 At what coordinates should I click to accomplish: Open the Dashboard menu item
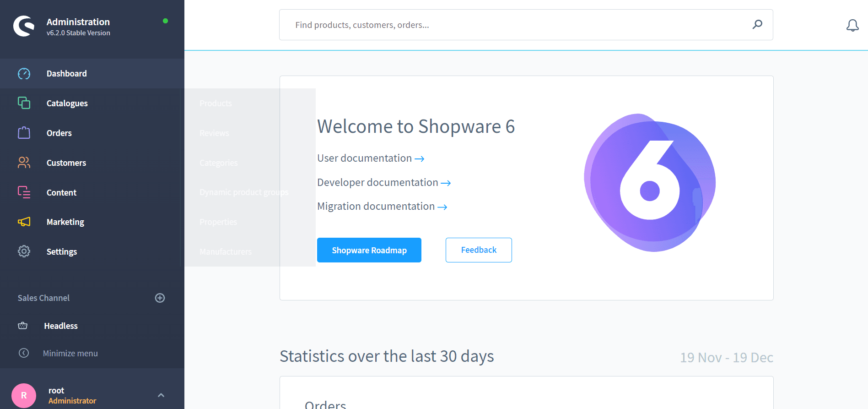[x=92, y=73]
